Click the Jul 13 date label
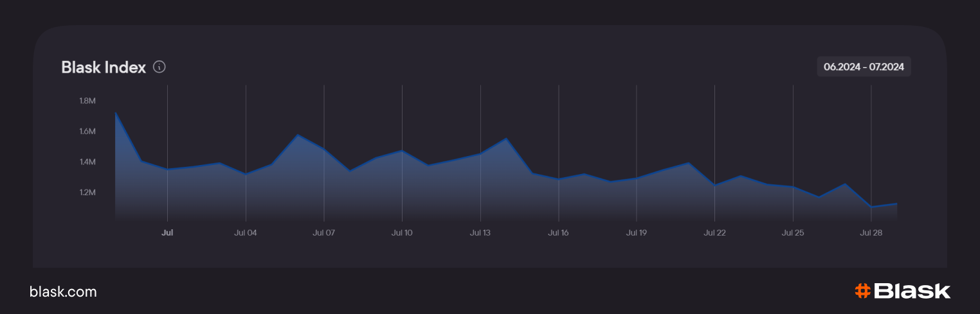 coord(480,233)
